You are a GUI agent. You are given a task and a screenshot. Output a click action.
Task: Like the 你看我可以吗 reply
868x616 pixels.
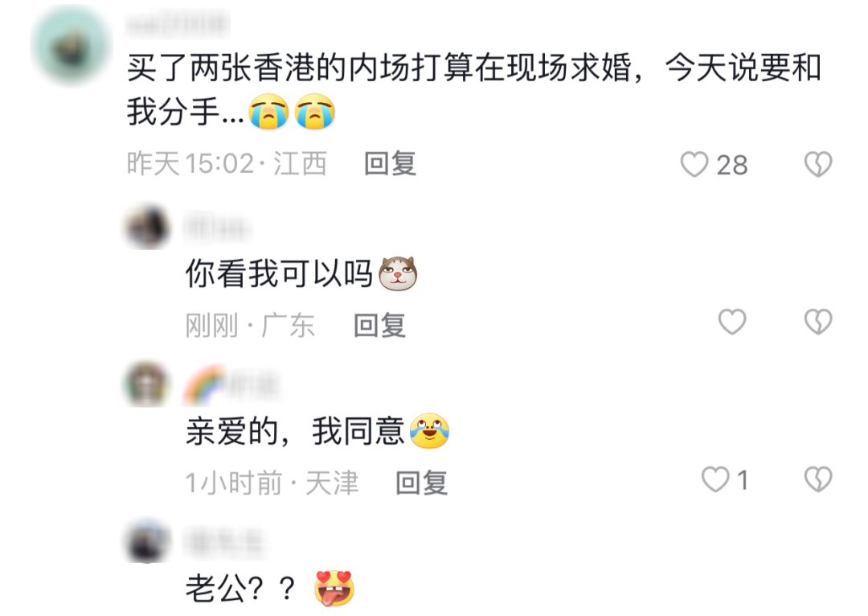[732, 322]
